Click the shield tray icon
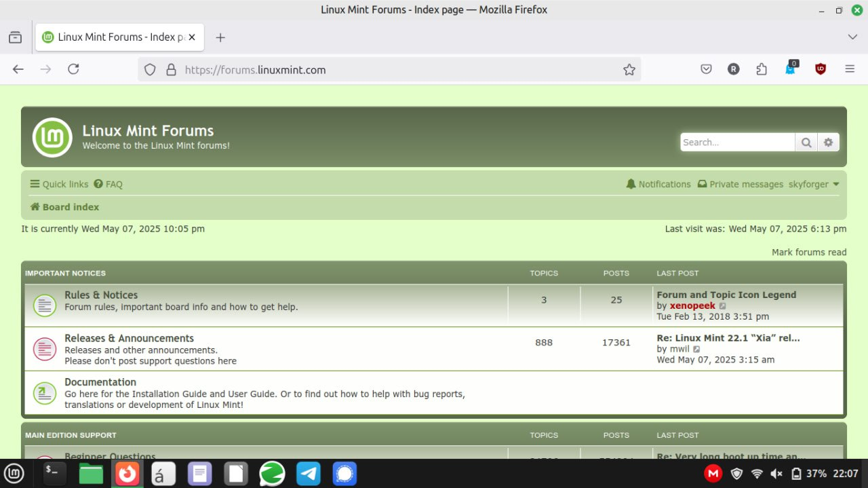This screenshot has height=488, width=868. (736, 473)
